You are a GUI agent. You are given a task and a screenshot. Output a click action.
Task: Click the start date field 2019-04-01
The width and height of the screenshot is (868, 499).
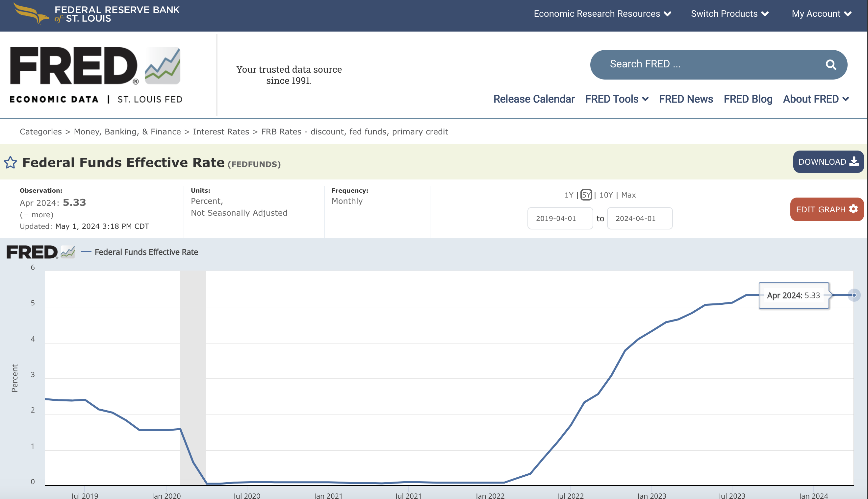click(x=560, y=218)
